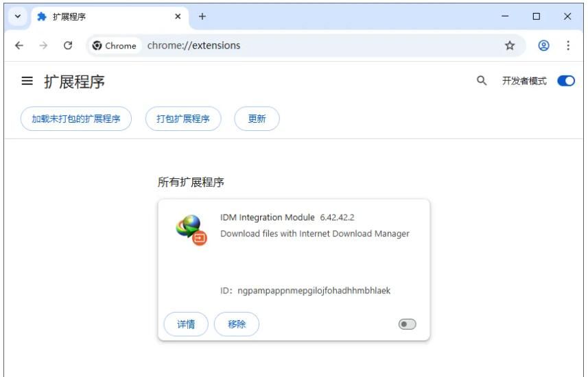The width and height of the screenshot is (588, 377).
Task: Open 详情 for IDM Integration Module
Action: point(186,324)
